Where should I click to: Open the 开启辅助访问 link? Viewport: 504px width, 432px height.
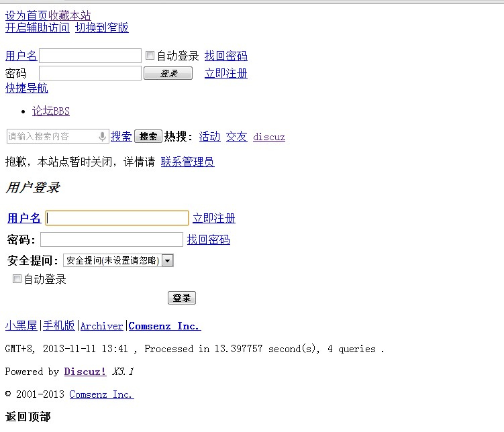click(x=38, y=28)
